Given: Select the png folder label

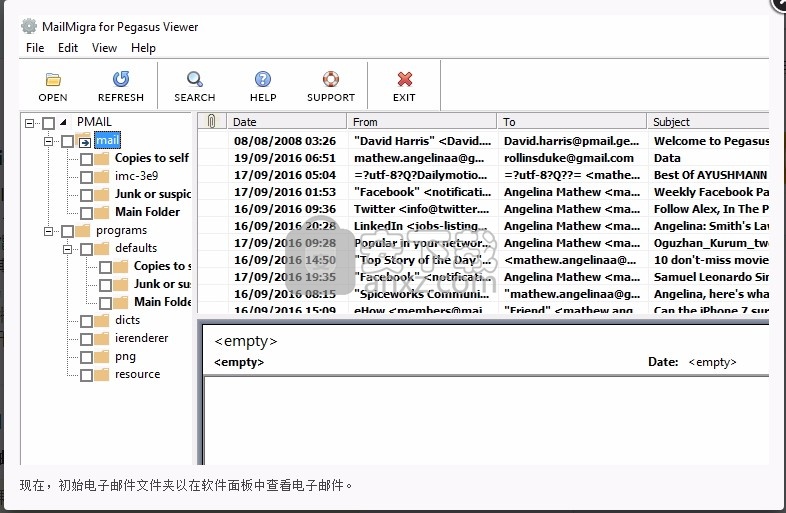Looking at the screenshot, I should coord(125,357).
